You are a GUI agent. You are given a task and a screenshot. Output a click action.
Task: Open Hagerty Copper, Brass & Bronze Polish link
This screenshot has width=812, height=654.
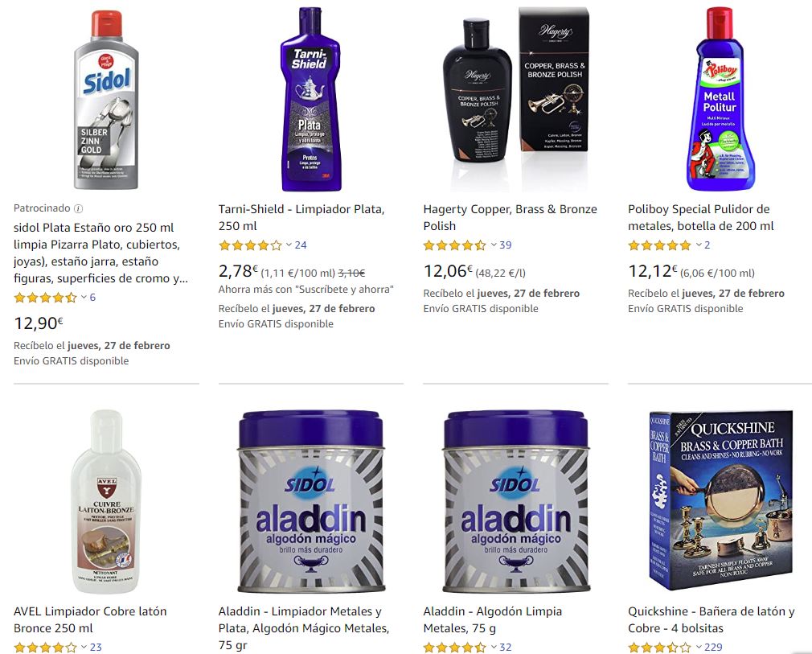pyautogui.click(x=510, y=218)
